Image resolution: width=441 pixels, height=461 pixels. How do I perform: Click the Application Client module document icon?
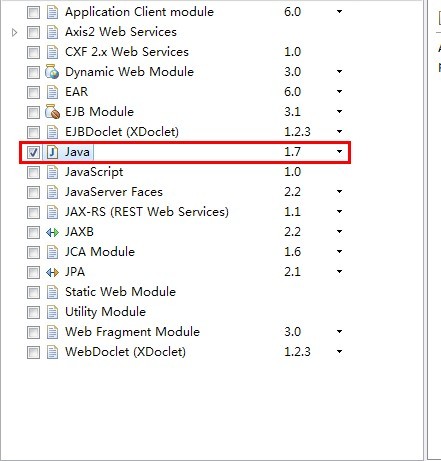(x=52, y=12)
